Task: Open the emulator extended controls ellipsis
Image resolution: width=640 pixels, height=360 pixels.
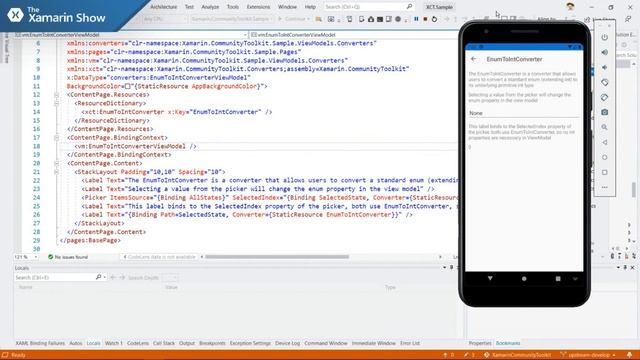Action: pyautogui.click(x=604, y=187)
